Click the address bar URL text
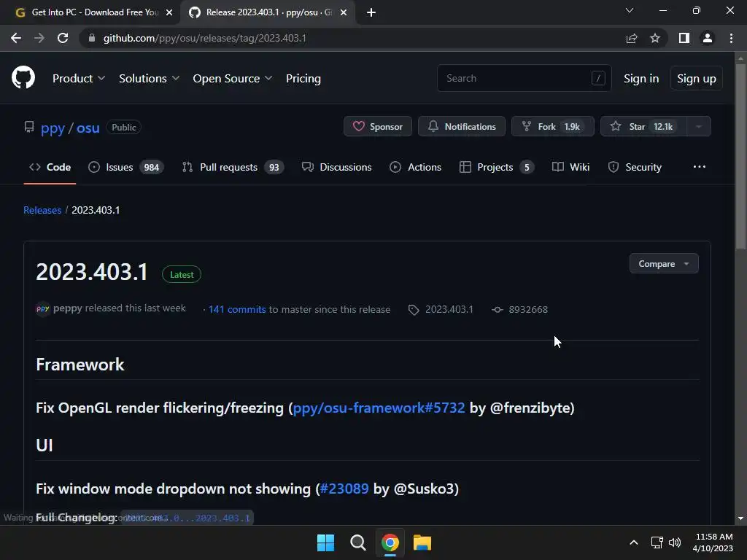747x560 pixels. 204,38
